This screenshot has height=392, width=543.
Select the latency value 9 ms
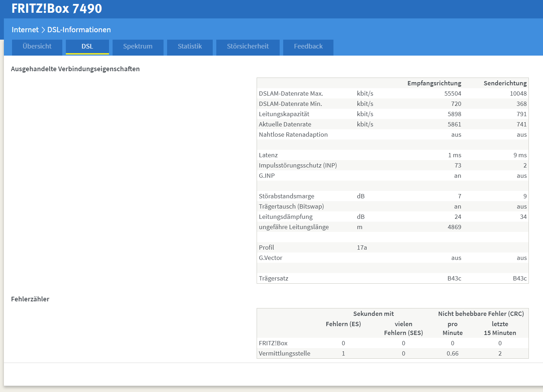tap(520, 155)
